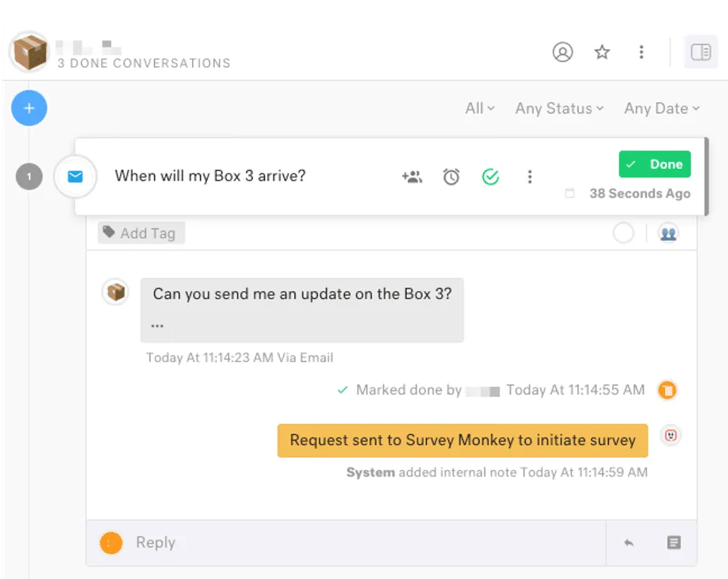This screenshot has width=728, height=579.
Task: Expand the All filter dropdown
Action: [x=479, y=109]
